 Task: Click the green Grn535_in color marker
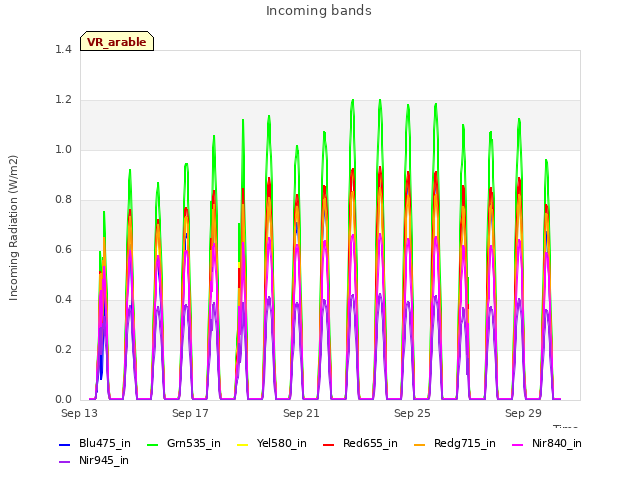tap(153, 444)
